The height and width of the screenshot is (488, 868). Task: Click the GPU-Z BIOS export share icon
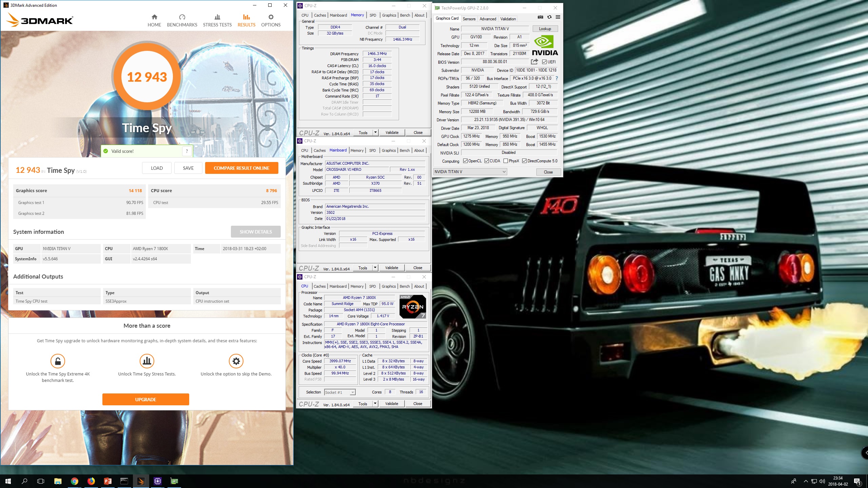coord(535,62)
